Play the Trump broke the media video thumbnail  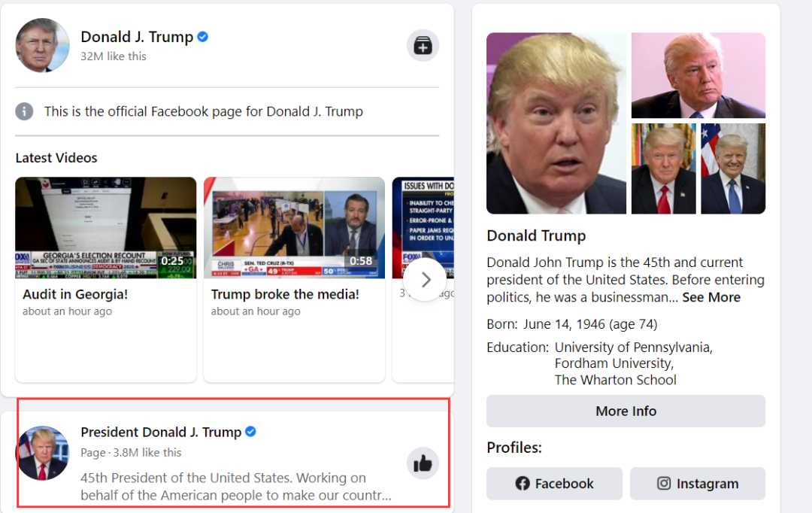[x=294, y=228]
